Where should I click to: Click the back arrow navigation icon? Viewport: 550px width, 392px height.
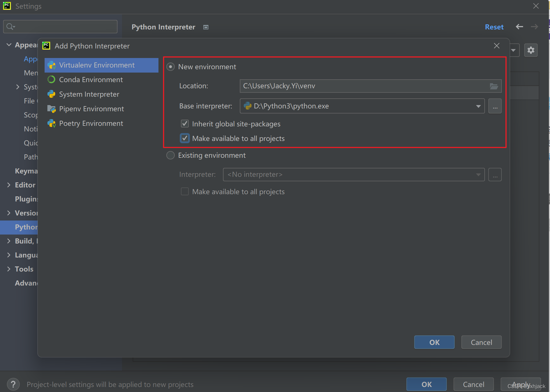519,27
